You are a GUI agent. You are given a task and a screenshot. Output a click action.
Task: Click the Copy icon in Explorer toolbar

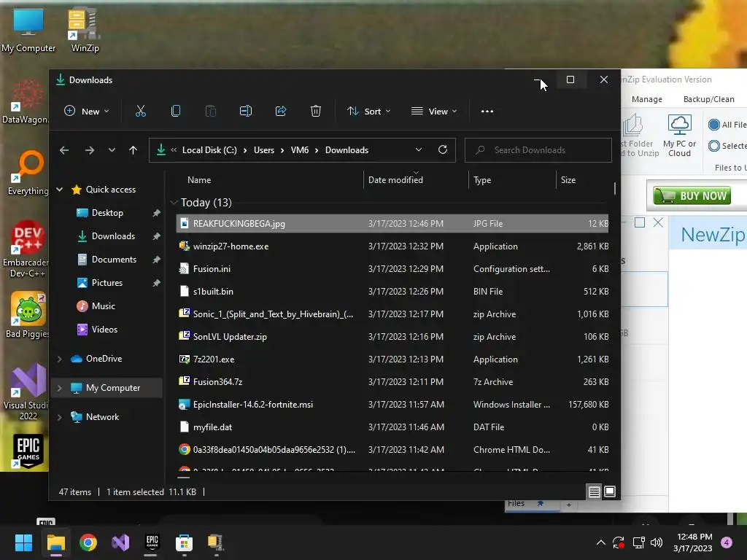tap(176, 112)
